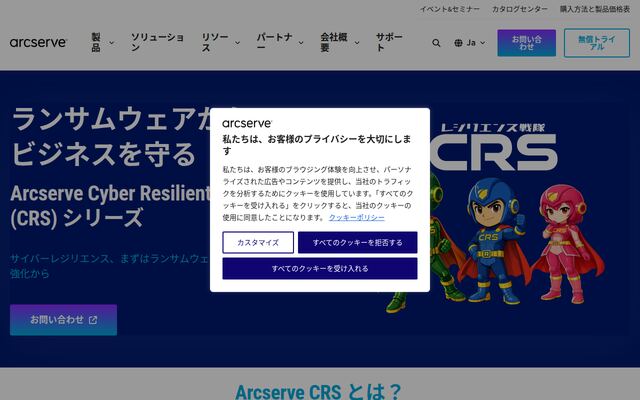Open the ソリューション navigation item
The height and width of the screenshot is (400, 640).
pyautogui.click(x=157, y=42)
